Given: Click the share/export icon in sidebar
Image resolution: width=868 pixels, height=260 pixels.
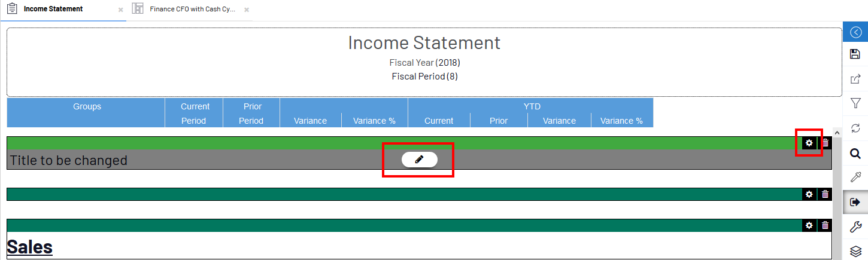Looking at the screenshot, I should (x=855, y=79).
